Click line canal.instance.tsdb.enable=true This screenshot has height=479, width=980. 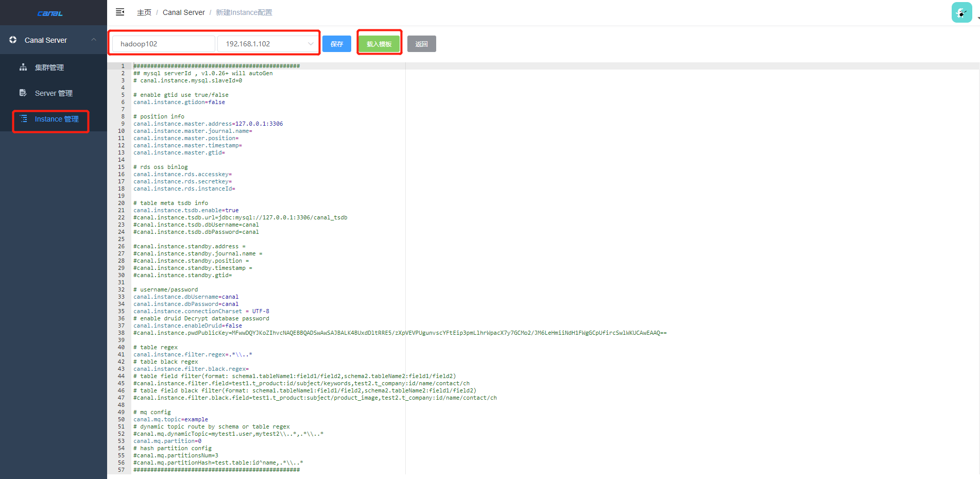tap(186, 210)
